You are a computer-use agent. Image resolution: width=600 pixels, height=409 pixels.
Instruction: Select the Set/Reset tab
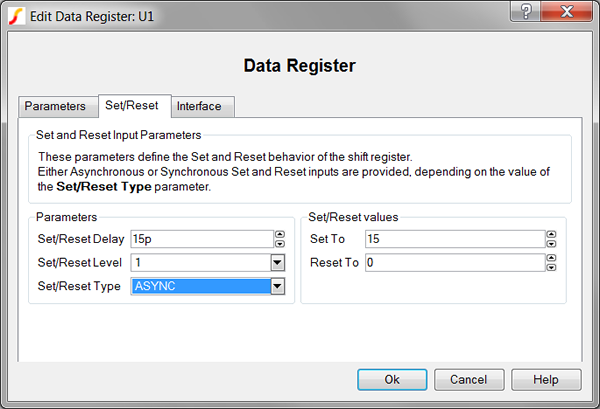[134, 106]
